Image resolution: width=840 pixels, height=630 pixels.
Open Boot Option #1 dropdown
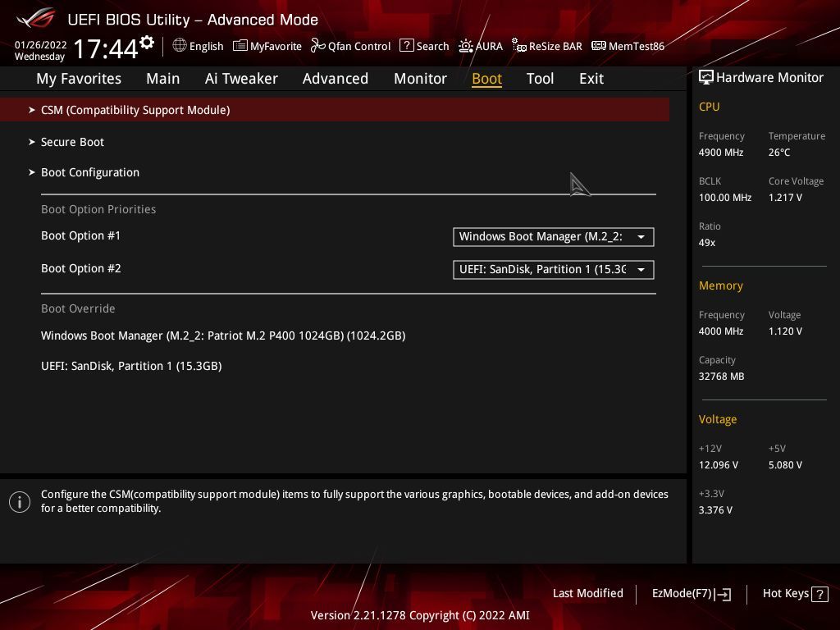[x=554, y=237]
